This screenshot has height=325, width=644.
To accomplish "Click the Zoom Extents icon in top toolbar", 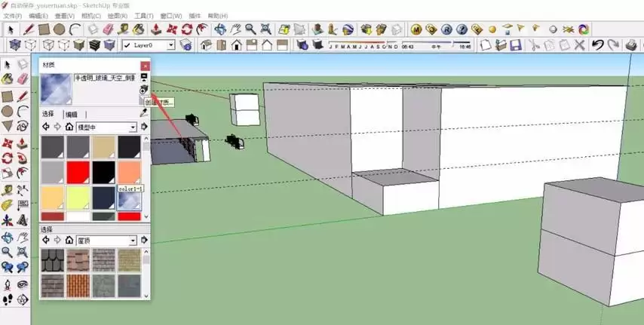I will (266, 29).
